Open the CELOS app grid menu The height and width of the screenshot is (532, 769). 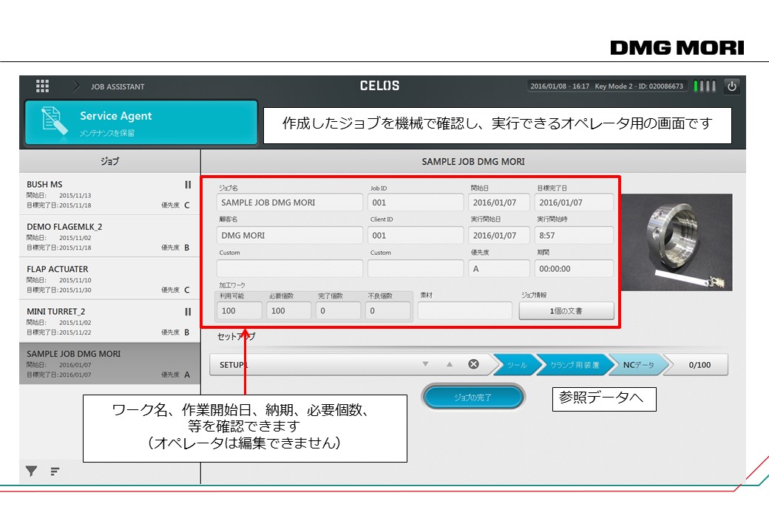42,86
